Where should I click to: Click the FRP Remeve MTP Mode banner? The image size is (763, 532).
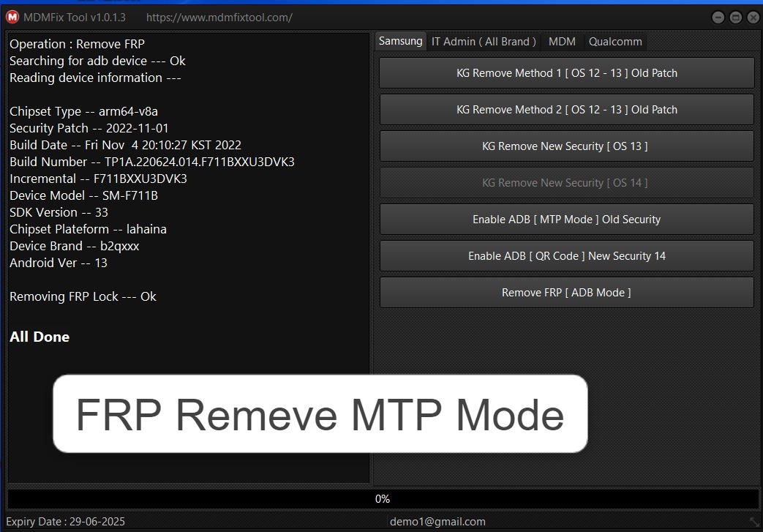coord(319,414)
